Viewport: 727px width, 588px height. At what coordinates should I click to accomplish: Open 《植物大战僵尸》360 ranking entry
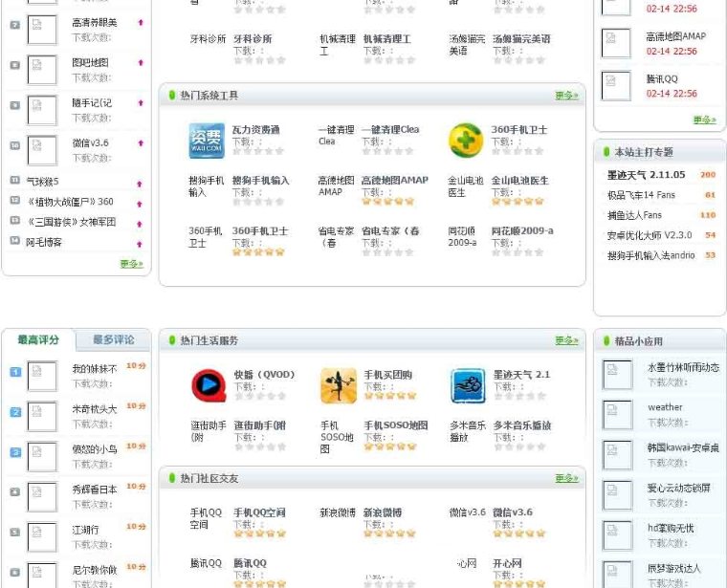[70, 202]
